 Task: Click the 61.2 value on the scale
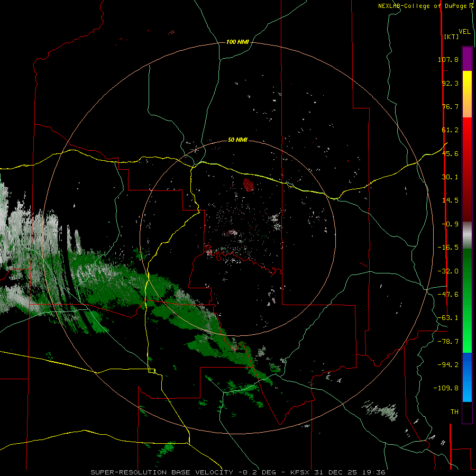point(450,130)
